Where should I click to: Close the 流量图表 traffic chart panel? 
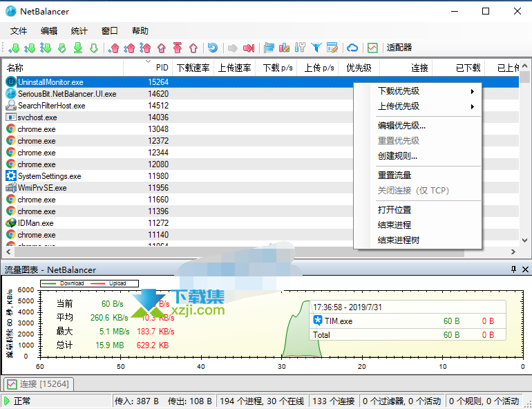(x=525, y=269)
